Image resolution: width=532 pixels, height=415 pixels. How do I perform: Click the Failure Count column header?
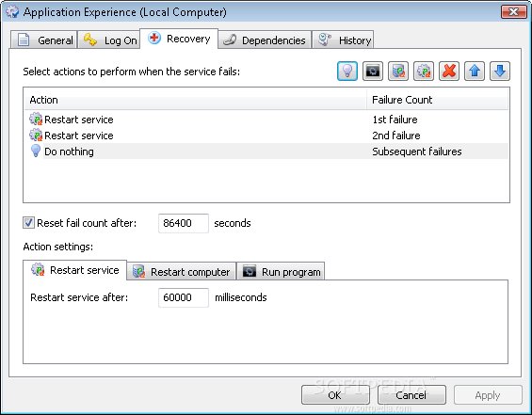point(437,100)
